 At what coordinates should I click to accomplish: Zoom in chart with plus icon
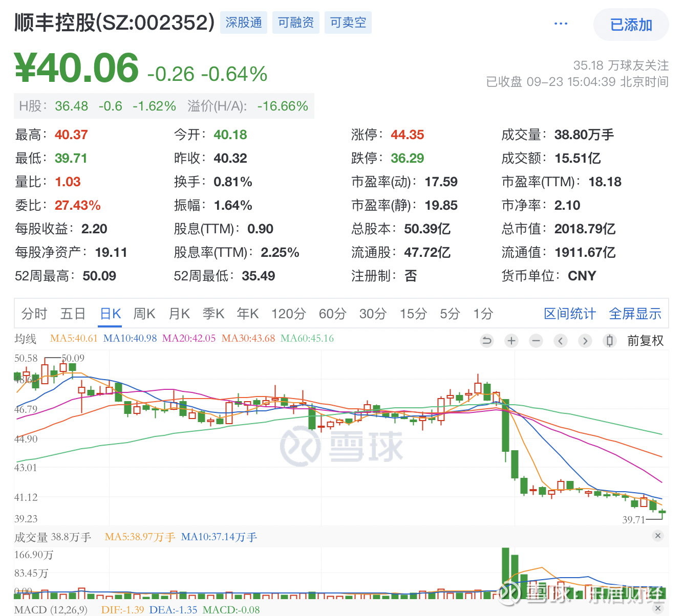[511, 341]
